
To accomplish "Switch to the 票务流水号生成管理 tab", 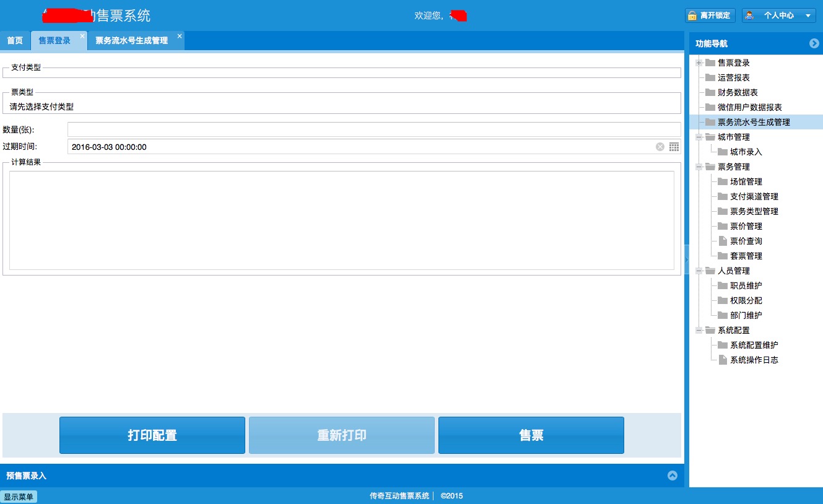I will click(x=131, y=41).
